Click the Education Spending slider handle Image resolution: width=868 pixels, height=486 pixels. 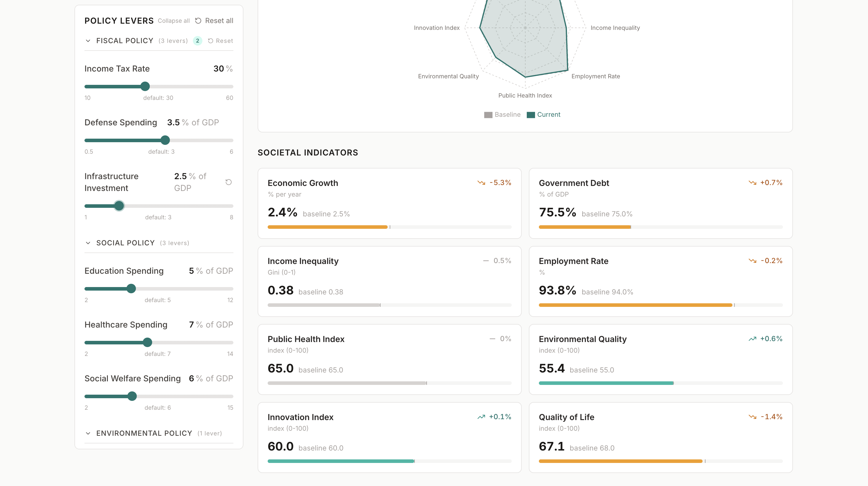click(x=131, y=289)
